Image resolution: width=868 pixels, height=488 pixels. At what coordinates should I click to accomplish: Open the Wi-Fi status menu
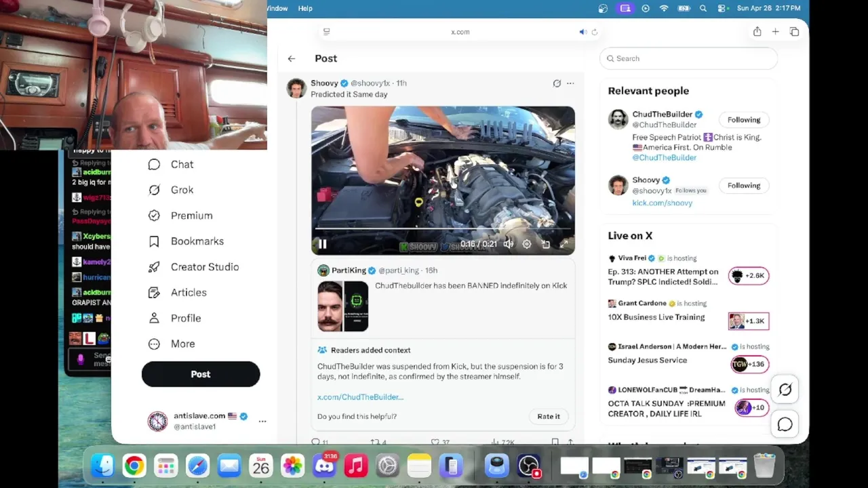point(664,8)
